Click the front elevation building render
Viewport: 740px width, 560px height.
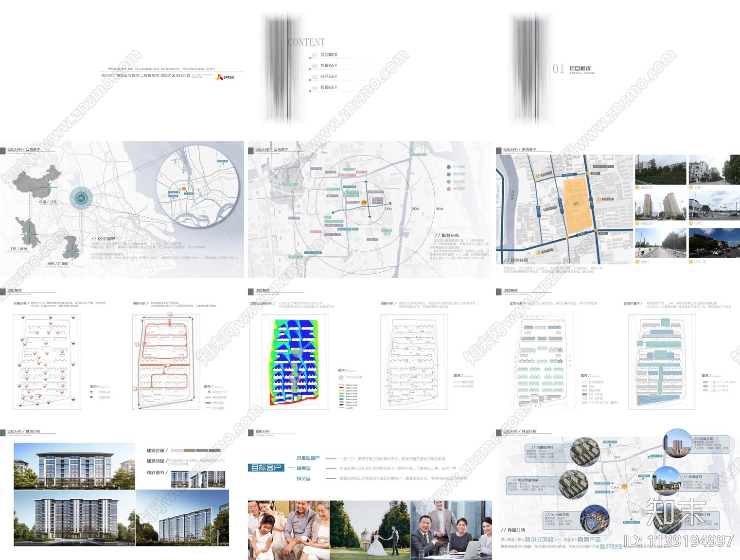(74, 466)
